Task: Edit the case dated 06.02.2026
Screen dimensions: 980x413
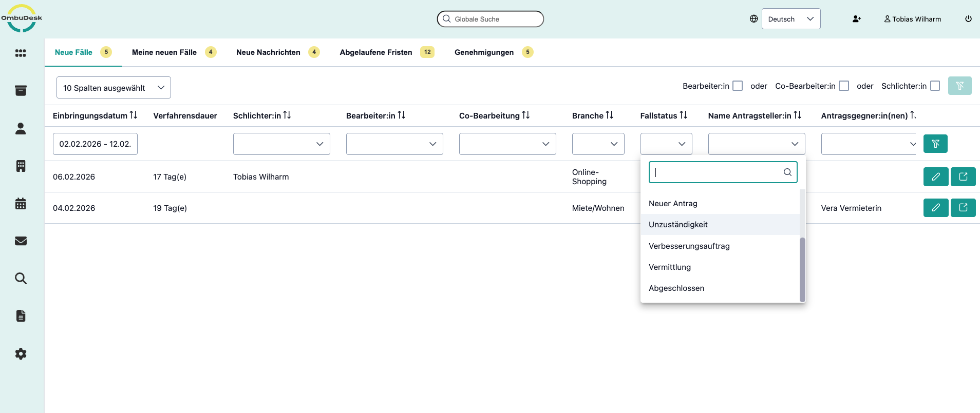Action: [x=935, y=177]
